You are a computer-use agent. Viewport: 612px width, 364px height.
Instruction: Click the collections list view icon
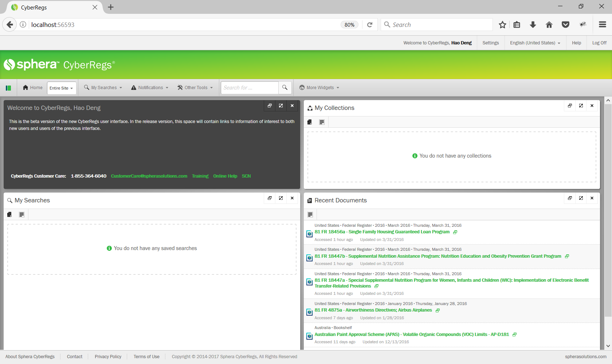[322, 122]
